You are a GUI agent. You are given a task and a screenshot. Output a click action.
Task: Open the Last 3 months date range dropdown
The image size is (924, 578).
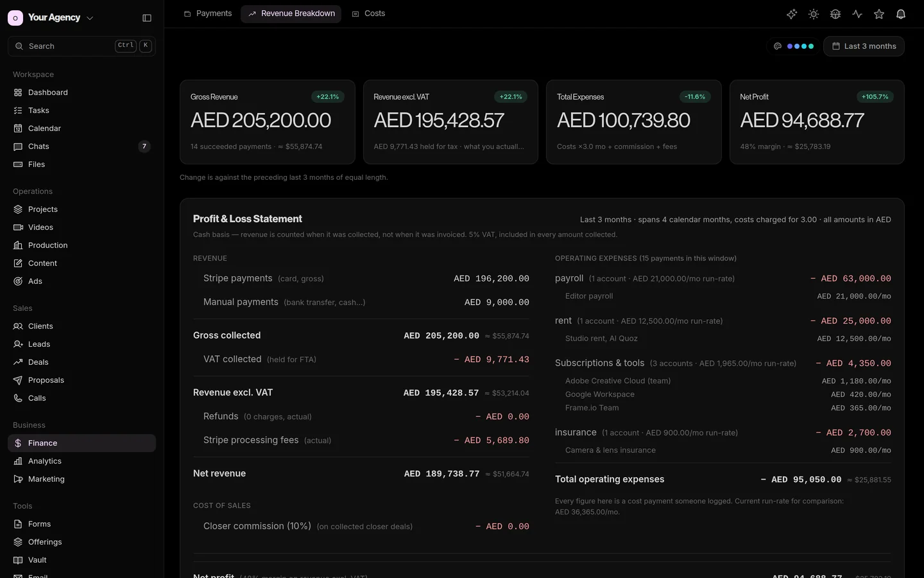coord(864,46)
